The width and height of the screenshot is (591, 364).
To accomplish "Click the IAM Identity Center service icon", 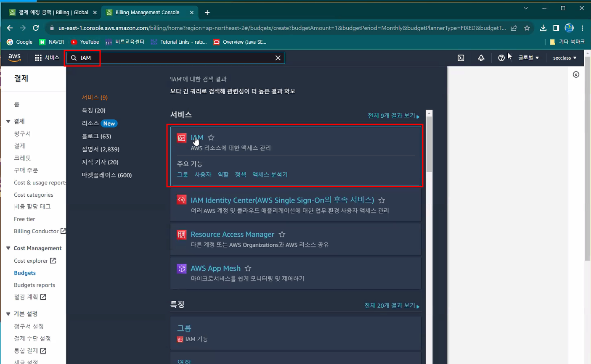I will 182,200.
